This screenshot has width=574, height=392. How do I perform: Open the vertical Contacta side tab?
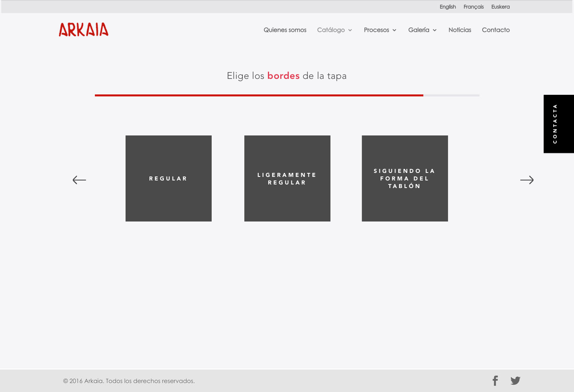[559, 124]
